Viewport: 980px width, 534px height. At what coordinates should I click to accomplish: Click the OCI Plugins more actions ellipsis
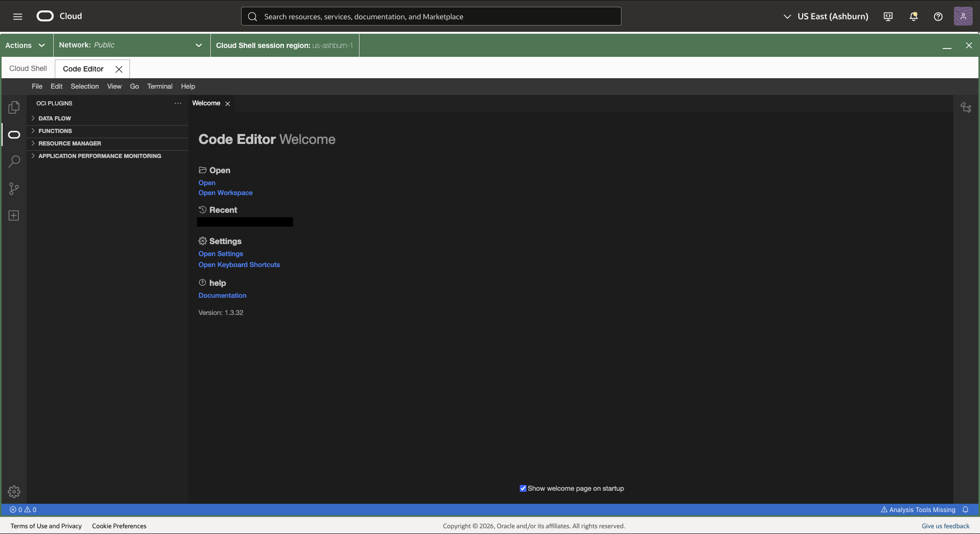[178, 103]
